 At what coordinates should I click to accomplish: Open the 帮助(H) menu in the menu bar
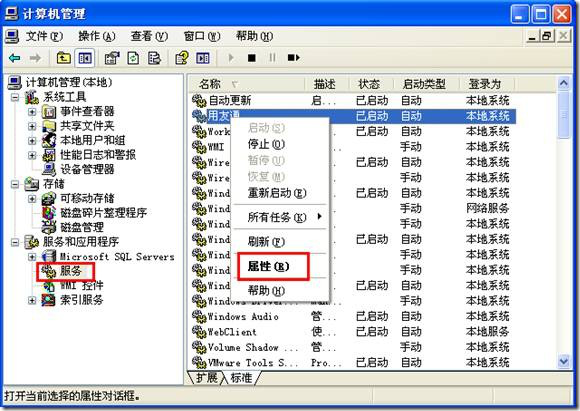[254, 36]
